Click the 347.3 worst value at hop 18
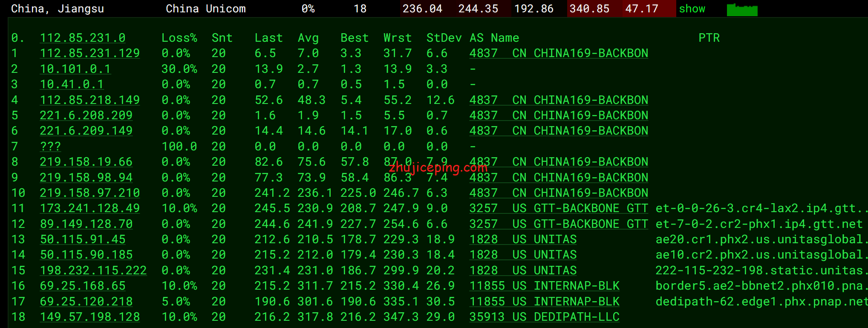Screen dimensions: 868x328 [401, 317]
